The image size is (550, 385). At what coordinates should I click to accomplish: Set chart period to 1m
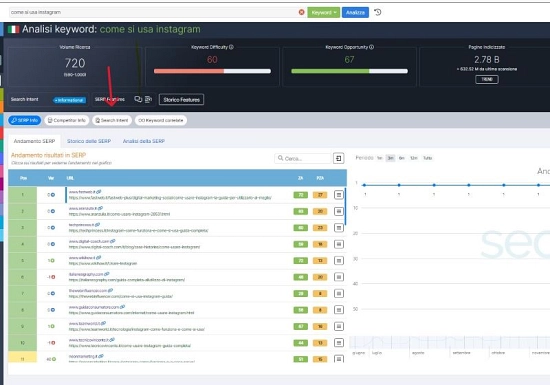pyautogui.click(x=380, y=158)
